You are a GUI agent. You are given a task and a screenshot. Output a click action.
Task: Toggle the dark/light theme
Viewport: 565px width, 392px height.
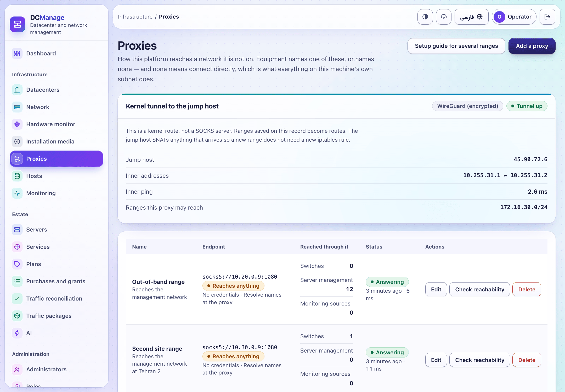tap(425, 17)
